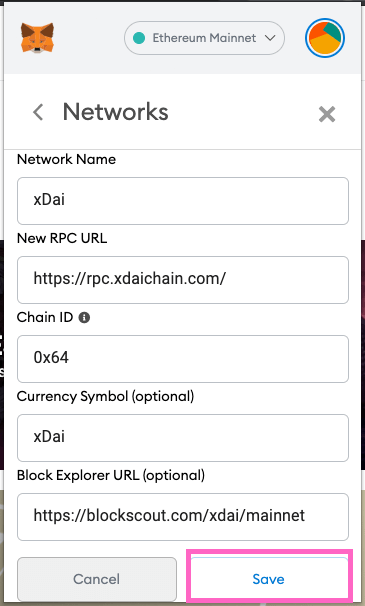Click the New RPC URL label
Viewport: 365px width, 606px height.
pyautogui.click(x=62, y=238)
